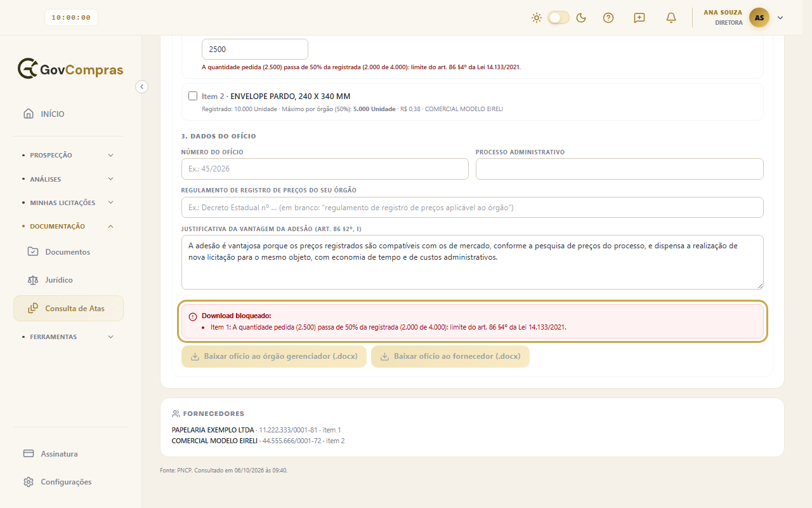
Task: Click the Regulamento de Registro de Preços field
Action: (472, 208)
